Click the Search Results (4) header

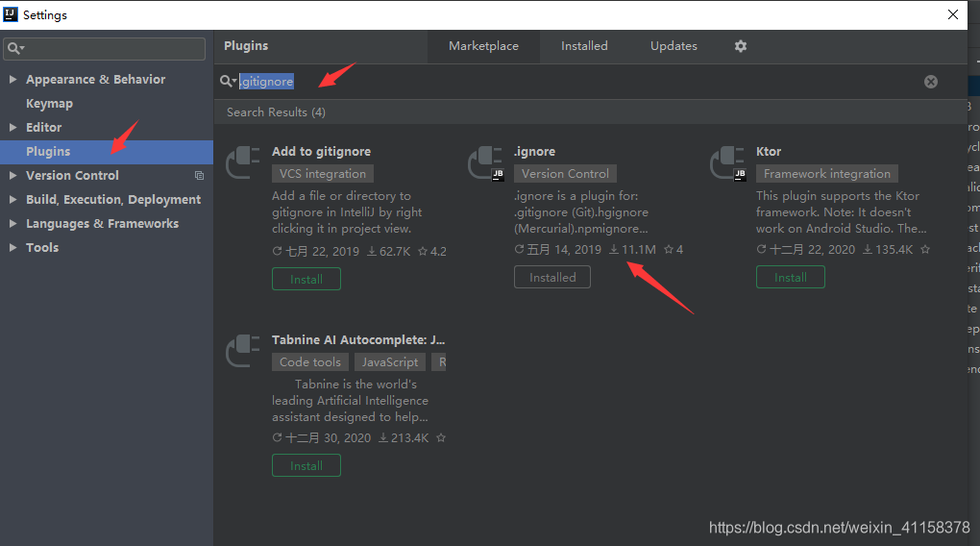tap(276, 112)
